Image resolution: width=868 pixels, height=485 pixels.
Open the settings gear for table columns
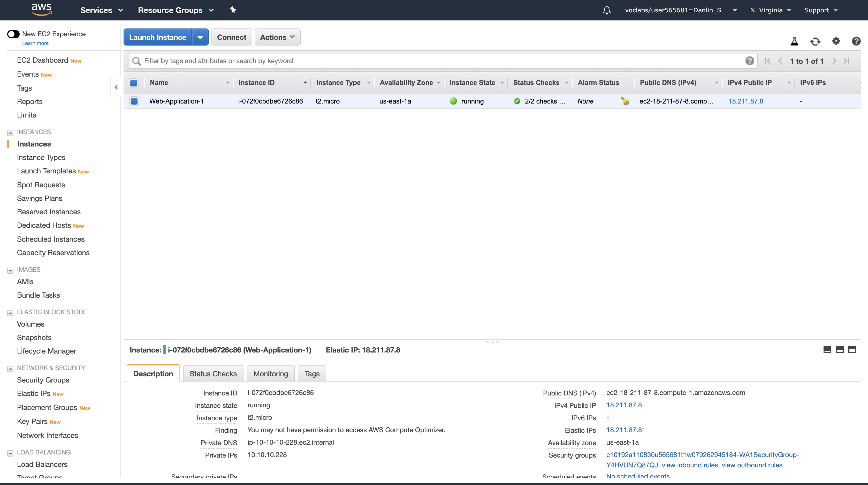836,41
